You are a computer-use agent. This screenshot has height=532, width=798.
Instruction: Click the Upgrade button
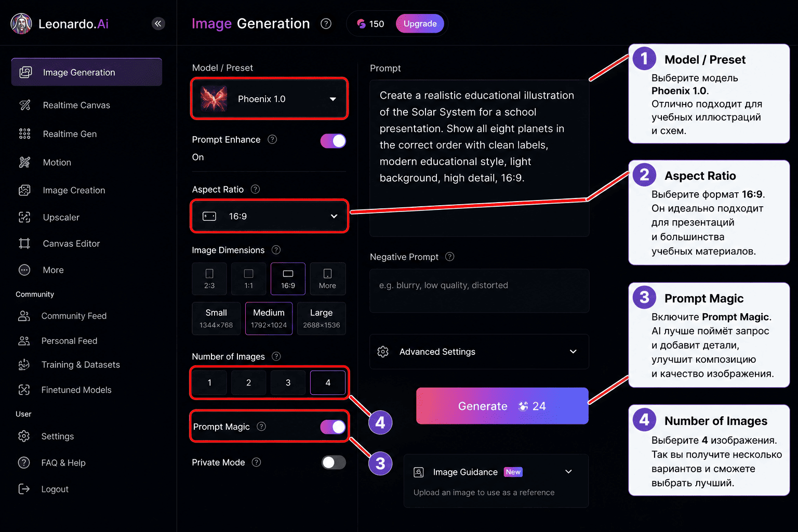[x=420, y=23]
